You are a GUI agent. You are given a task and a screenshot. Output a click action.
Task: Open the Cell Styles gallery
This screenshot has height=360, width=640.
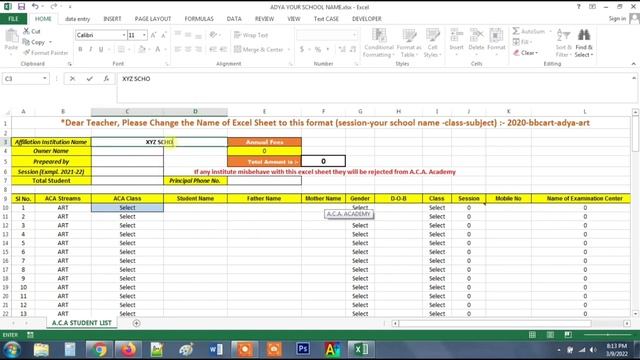(432, 42)
